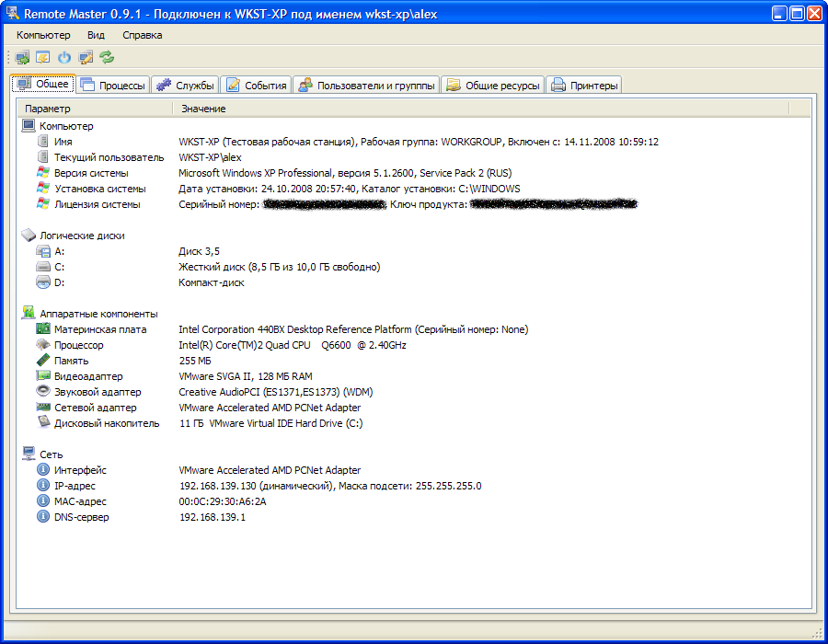The image size is (828, 644).
Task: Click the computer with pencil toolbar icon
Action: coord(86,57)
